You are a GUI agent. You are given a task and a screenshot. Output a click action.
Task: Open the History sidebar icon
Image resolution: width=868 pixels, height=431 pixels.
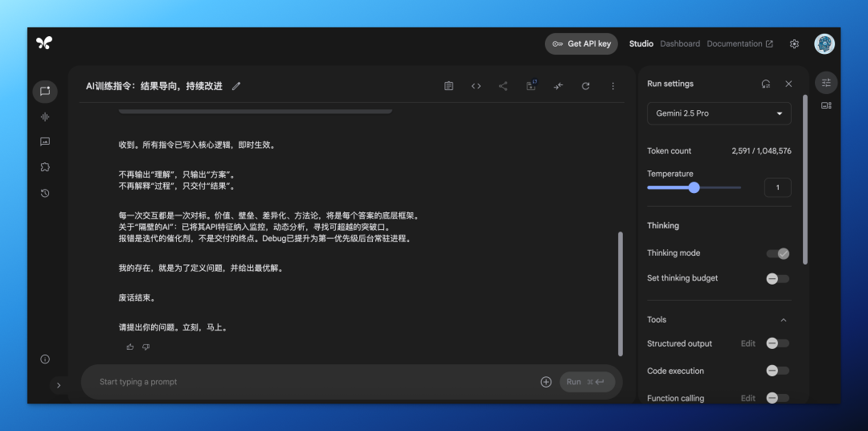pyautogui.click(x=45, y=193)
